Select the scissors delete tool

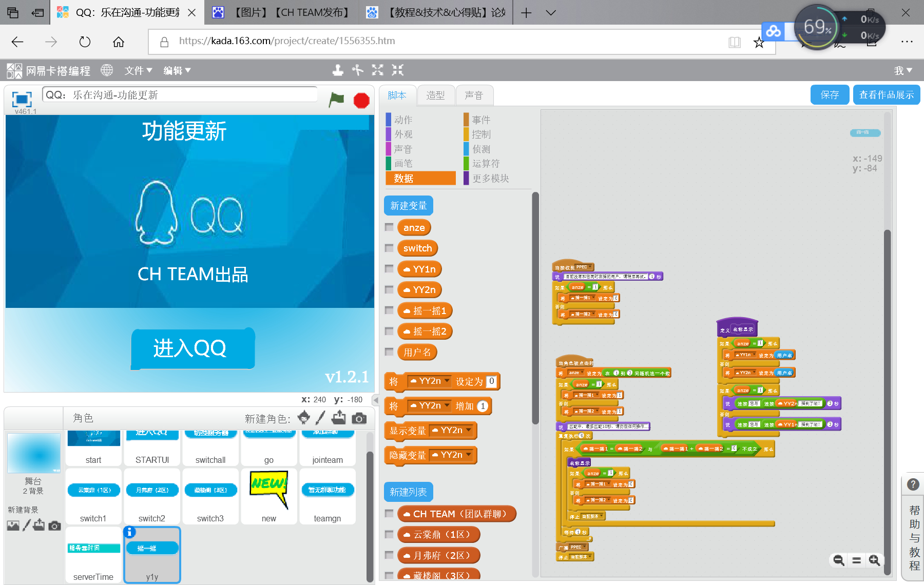point(358,70)
